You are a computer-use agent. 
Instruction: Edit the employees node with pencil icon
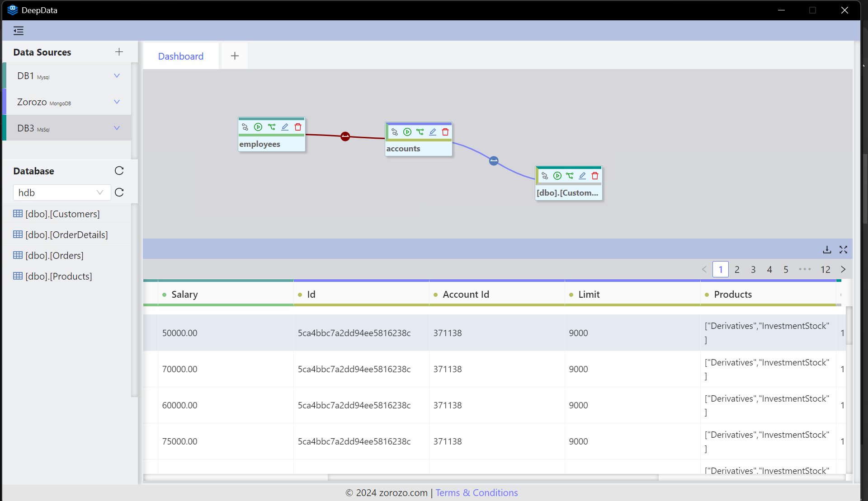point(285,127)
